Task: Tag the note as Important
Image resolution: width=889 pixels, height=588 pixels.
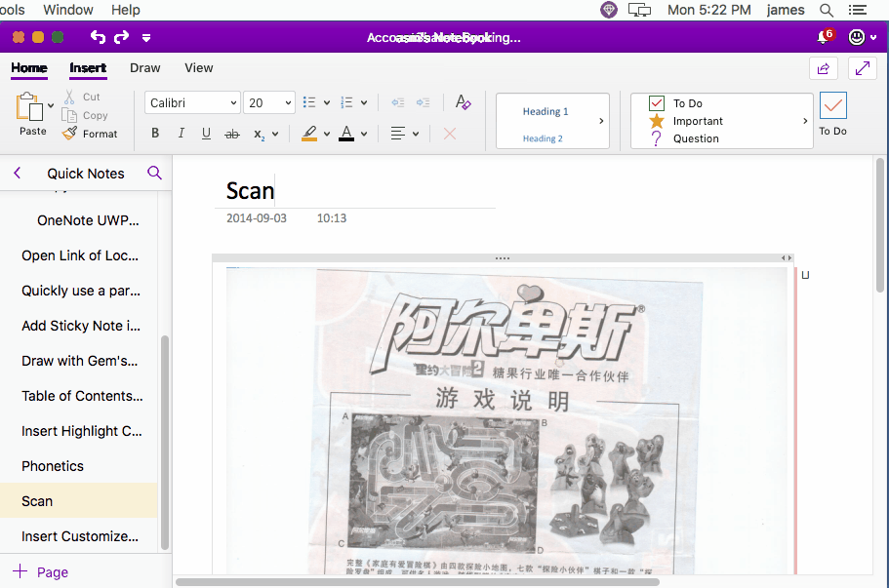Action: [686, 121]
